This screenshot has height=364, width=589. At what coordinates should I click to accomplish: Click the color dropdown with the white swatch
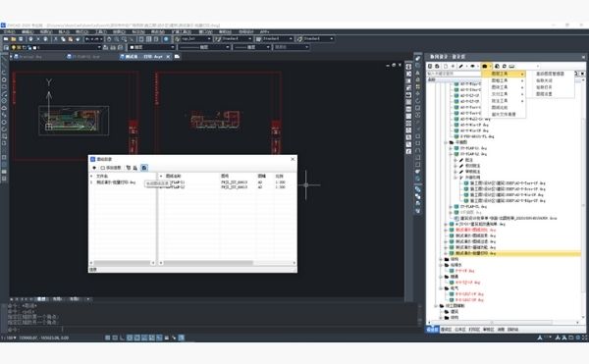pyautogui.click(x=152, y=47)
